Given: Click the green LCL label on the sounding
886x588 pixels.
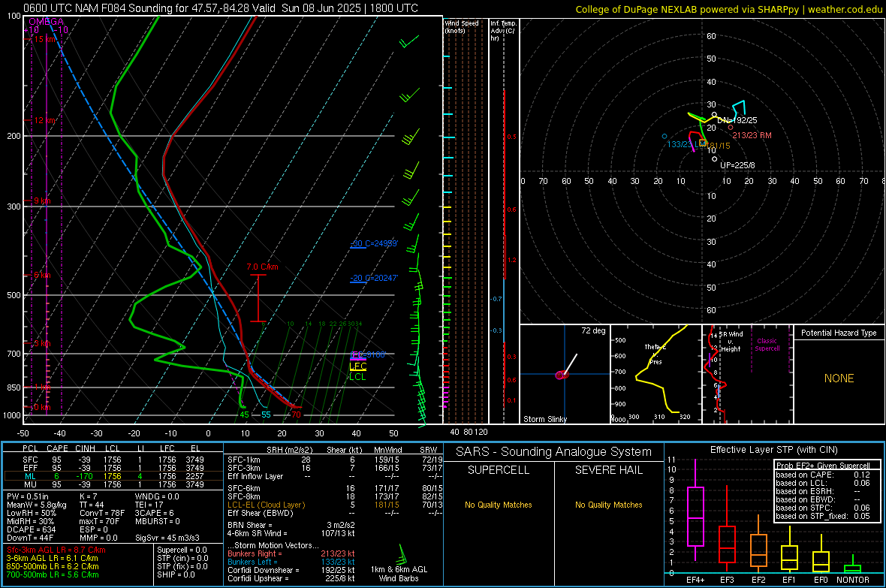Looking at the screenshot, I should [357, 376].
